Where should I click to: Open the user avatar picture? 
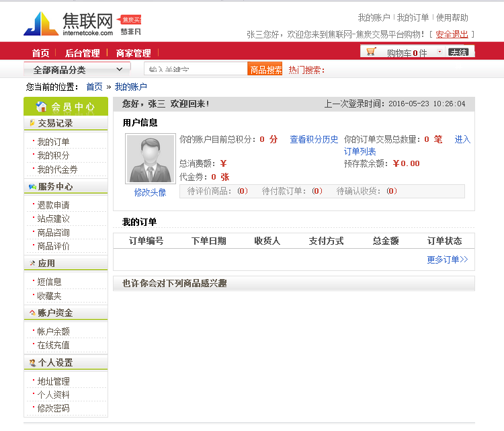pos(150,159)
